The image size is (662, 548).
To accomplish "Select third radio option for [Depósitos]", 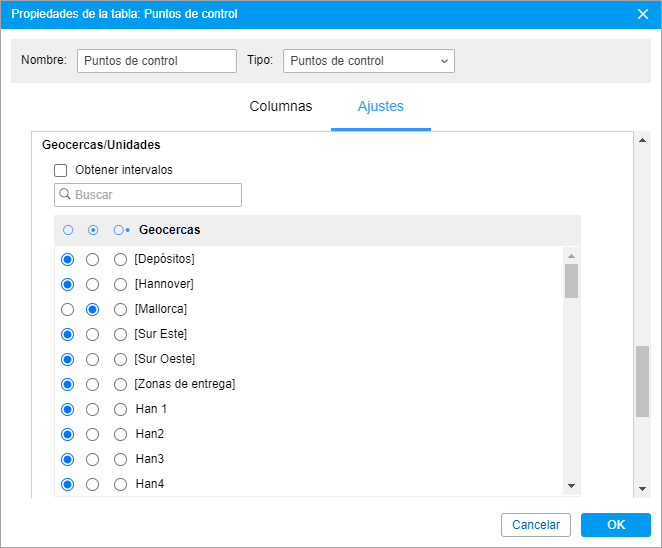I will click(x=120, y=260).
